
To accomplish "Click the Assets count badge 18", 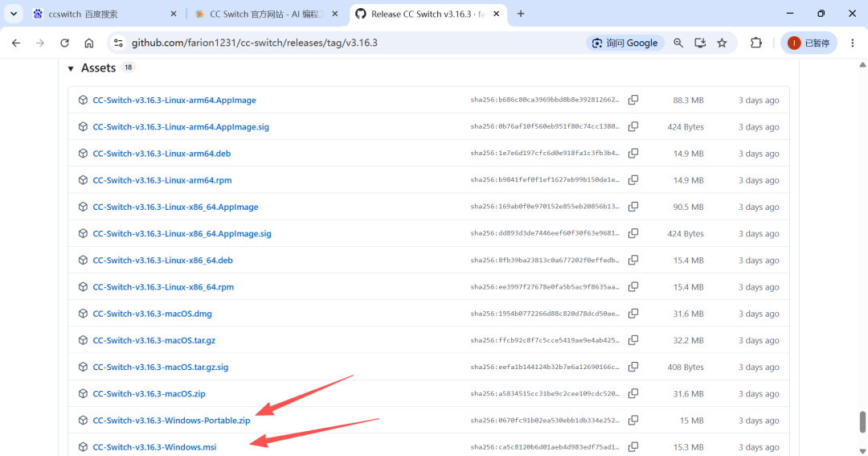I will [x=129, y=67].
